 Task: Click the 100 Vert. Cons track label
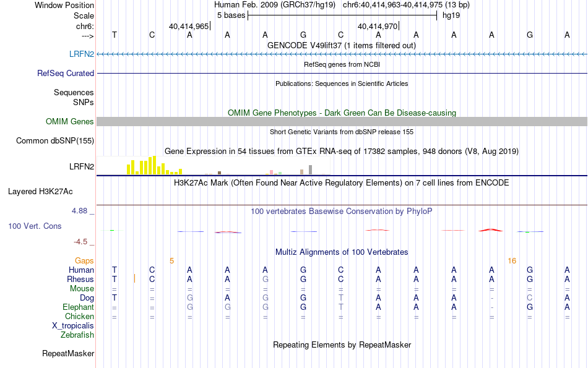35,226
